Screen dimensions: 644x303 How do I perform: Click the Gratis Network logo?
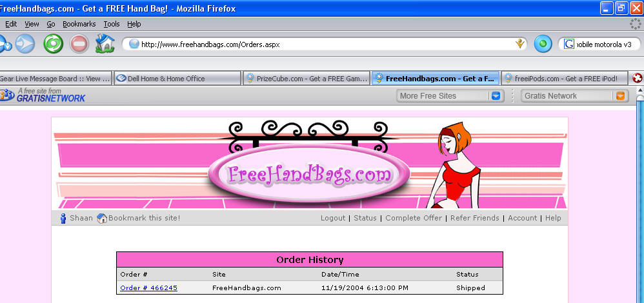click(43, 95)
